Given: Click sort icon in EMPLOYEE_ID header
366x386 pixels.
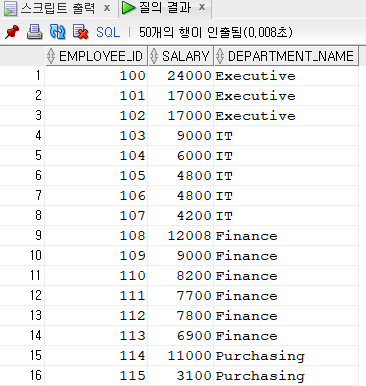Looking at the screenshot, I should click(51, 56).
